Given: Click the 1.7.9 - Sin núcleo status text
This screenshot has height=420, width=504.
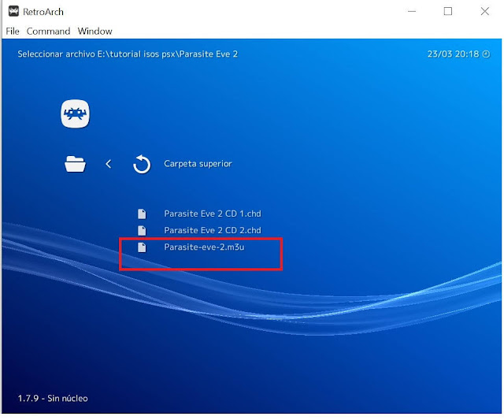Looking at the screenshot, I should tap(53, 398).
